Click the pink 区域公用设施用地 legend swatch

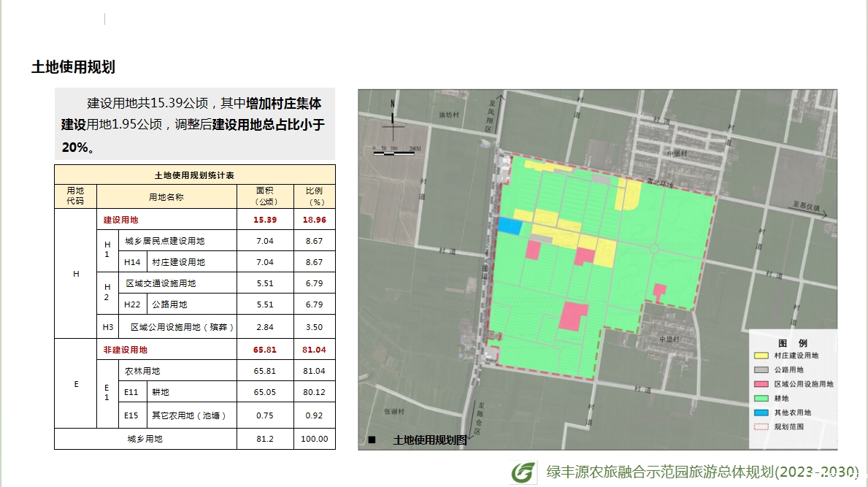(761, 384)
